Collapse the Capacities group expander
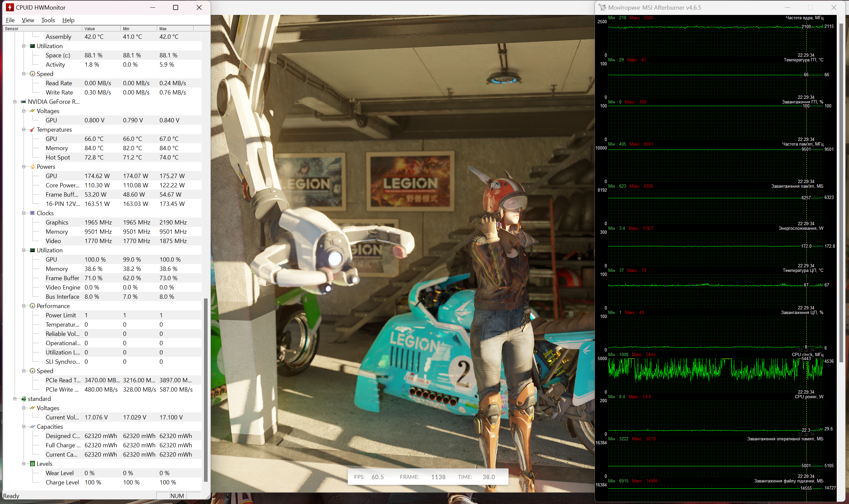 click(24, 426)
